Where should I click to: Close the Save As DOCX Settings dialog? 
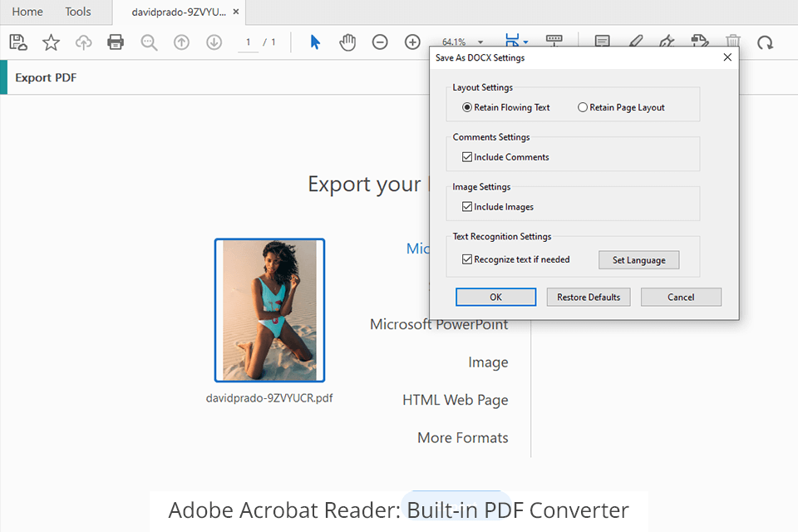(x=727, y=57)
